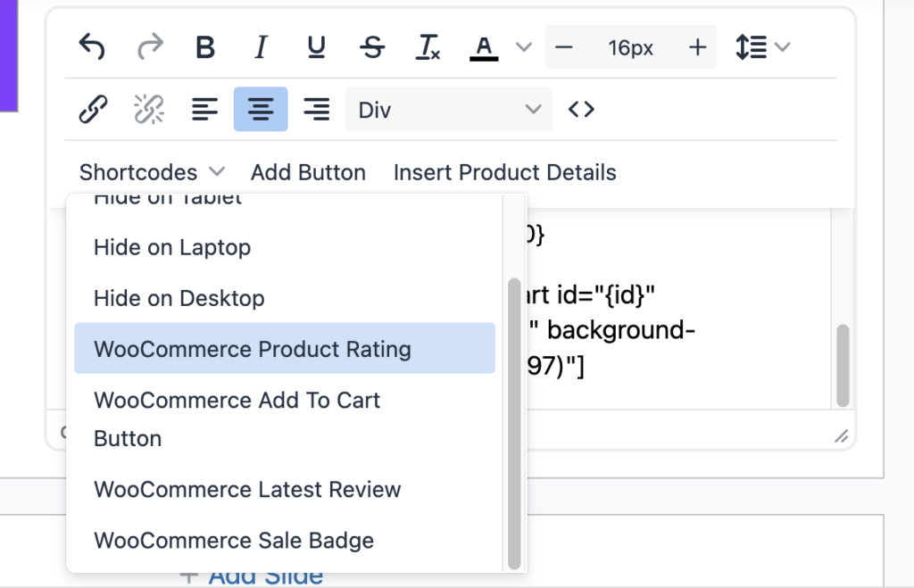This screenshot has height=588, width=914.
Task: Apply Bold formatting
Action: tap(204, 47)
